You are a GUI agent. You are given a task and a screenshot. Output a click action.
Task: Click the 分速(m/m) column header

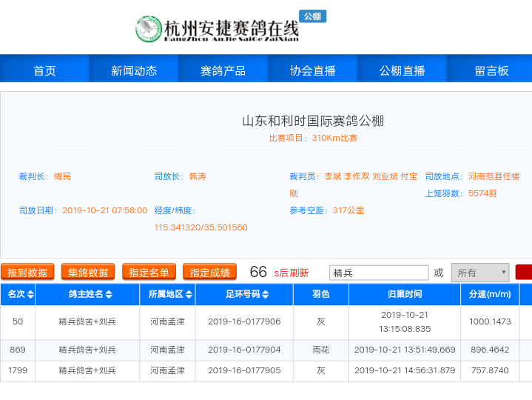pos(490,294)
